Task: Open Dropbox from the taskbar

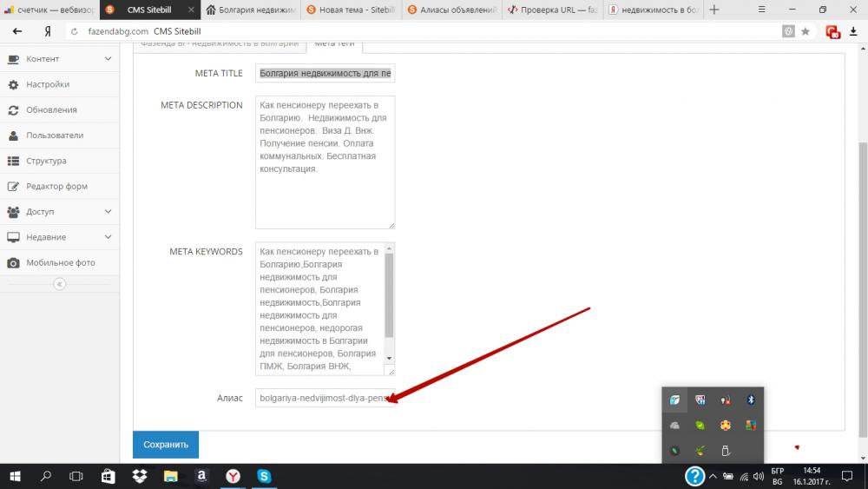Action: coord(139,476)
